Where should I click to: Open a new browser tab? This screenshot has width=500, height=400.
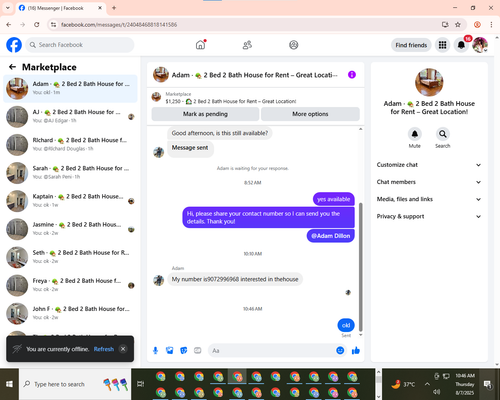(x=114, y=8)
